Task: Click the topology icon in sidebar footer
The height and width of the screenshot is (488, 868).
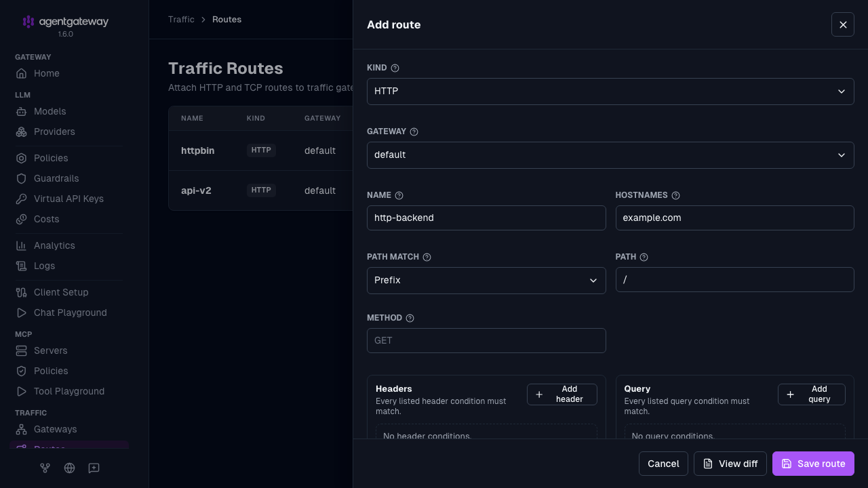Action: click(x=45, y=468)
